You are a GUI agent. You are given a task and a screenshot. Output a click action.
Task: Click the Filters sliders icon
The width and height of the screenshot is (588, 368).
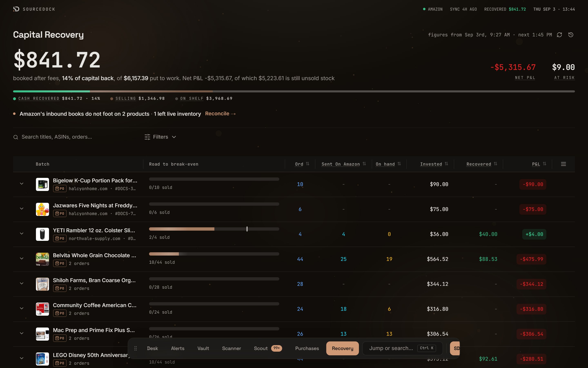147,137
